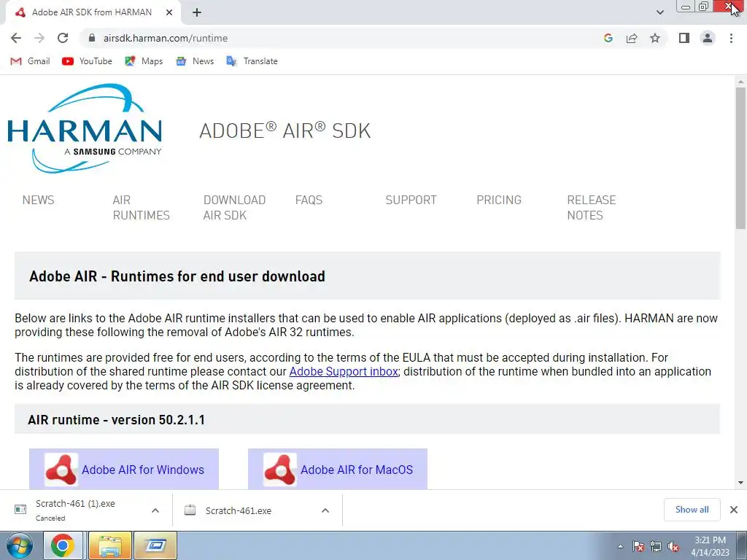Click the Google icon in address bar
Viewport: 747px width, 560px height.
(608, 38)
